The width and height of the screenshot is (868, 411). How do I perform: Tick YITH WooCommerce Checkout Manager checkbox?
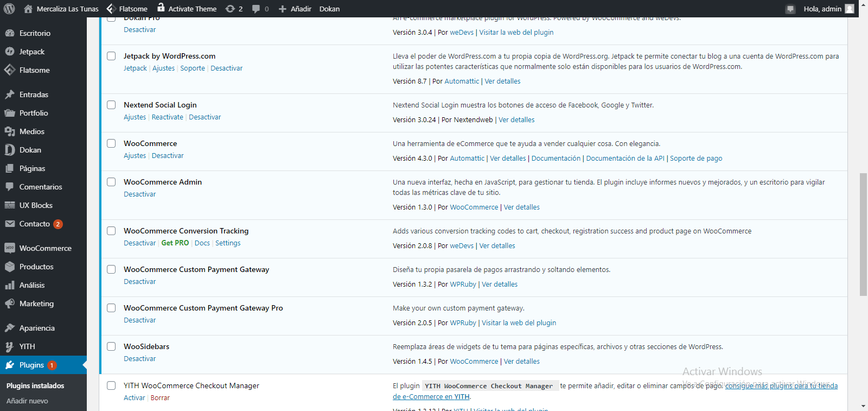(111, 385)
